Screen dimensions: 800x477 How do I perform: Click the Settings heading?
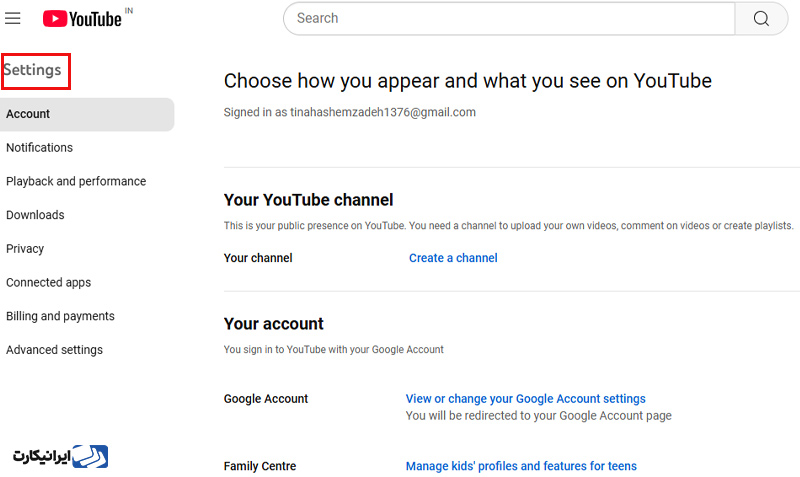point(33,70)
